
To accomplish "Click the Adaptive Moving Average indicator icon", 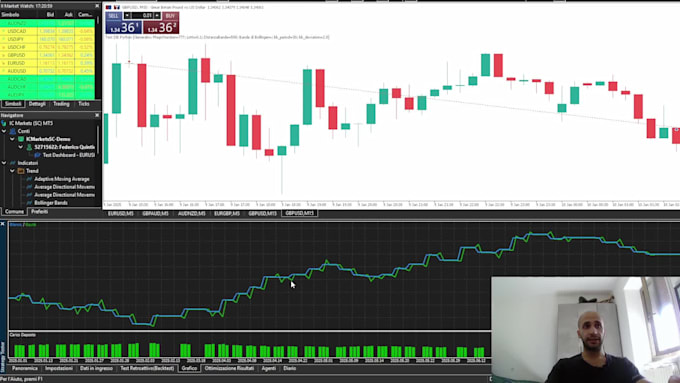I will [29, 179].
